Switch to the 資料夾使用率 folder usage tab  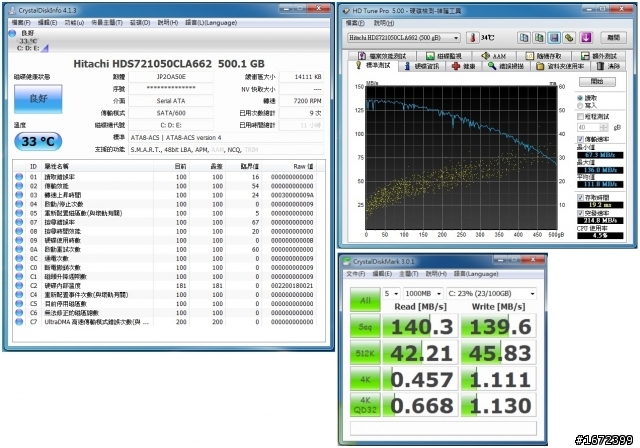[560, 66]
